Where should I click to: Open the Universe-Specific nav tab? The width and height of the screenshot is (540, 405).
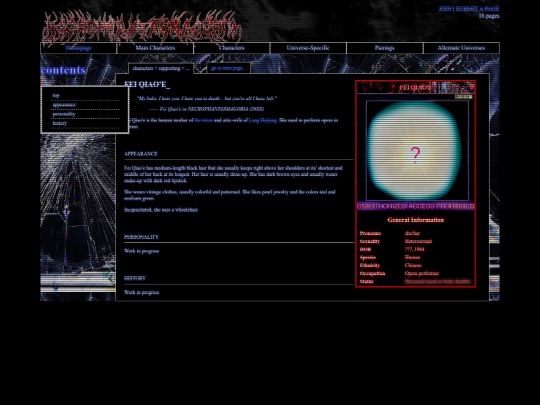coord(308,48)
